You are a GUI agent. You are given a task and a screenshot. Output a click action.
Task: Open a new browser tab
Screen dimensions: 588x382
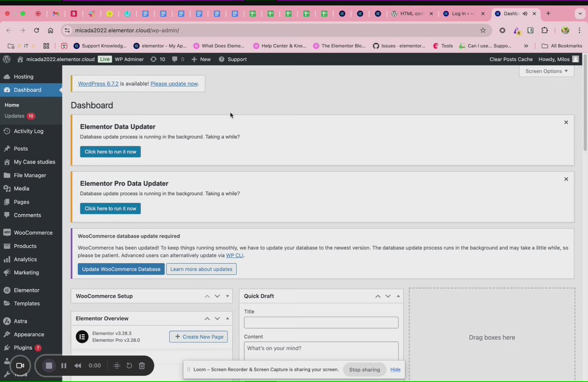548,13
